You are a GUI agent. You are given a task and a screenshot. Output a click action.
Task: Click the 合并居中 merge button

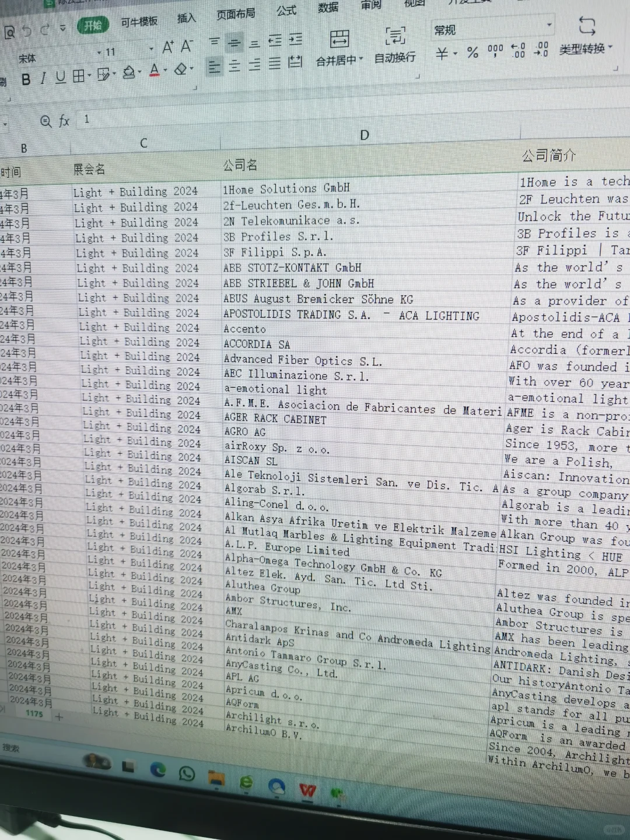[x=339, y=47]
